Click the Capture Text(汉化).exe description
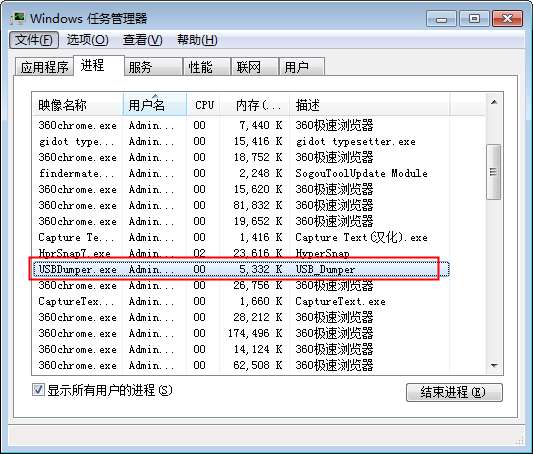The height and width of the screenshot is (454, 533). point(361,237)
